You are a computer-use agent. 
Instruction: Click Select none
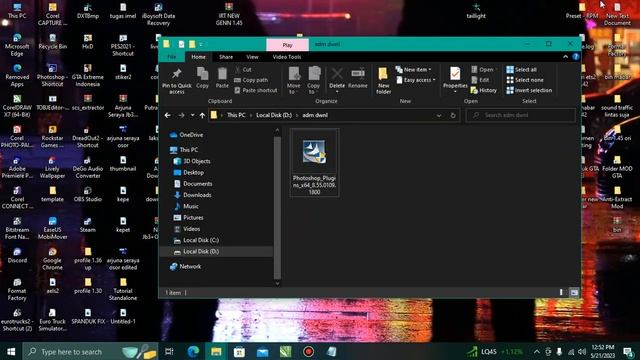pos(525,80)
